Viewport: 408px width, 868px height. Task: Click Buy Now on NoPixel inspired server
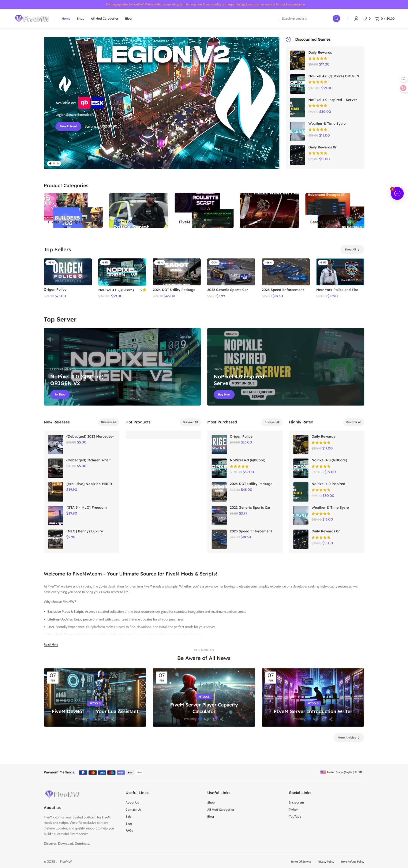pos(224,395)
